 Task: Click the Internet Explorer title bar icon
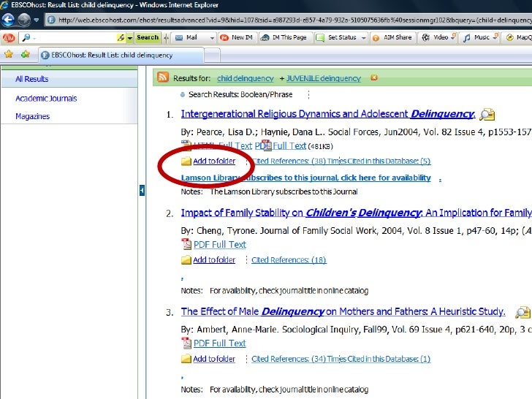(x=4, y=4)
